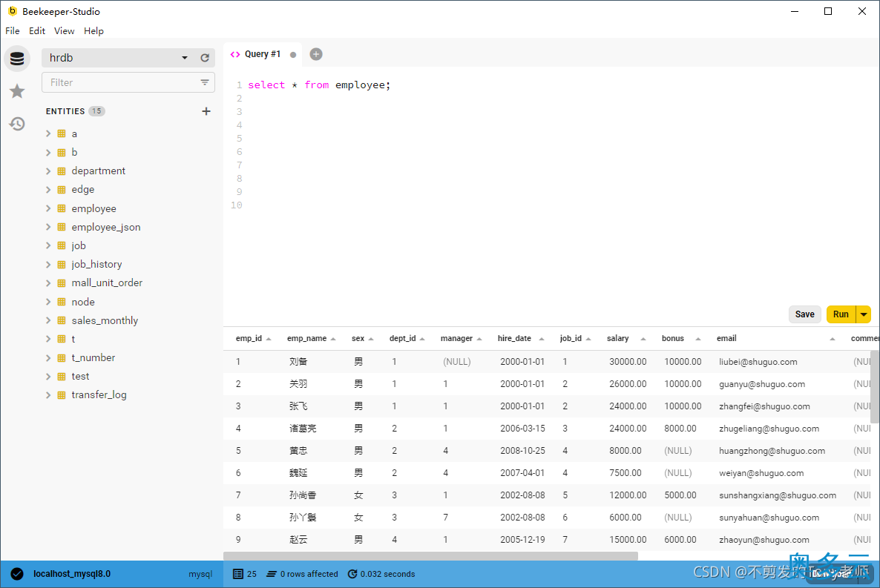Select the Query #1 tab

(262, 54)
